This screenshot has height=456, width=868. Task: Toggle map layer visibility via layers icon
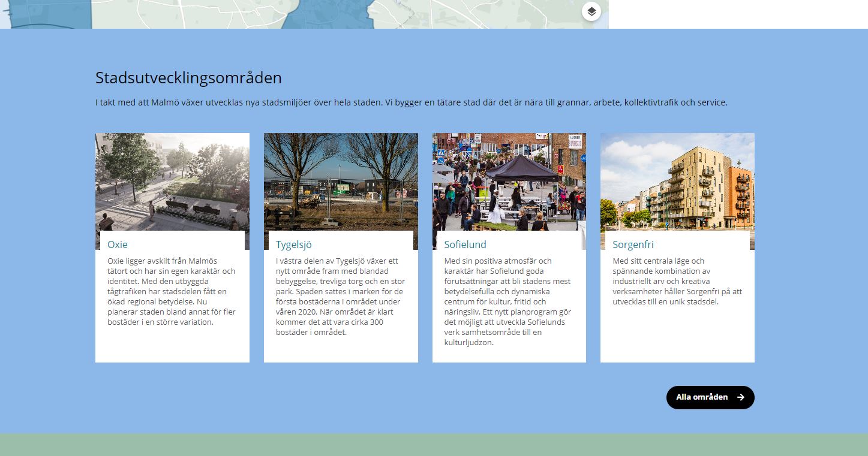pyautogui.click(x=591, y=11)
